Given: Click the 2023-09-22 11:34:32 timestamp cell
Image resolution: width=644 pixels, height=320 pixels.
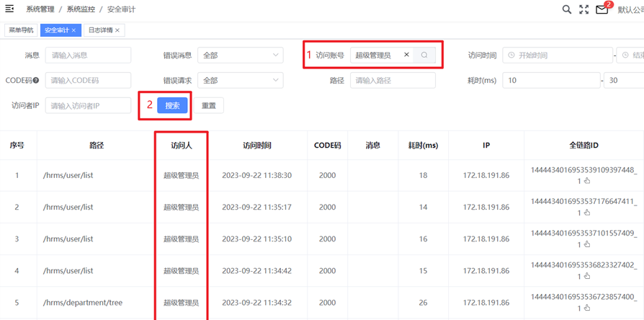Looking at the screenshot, I should (257, 303).
